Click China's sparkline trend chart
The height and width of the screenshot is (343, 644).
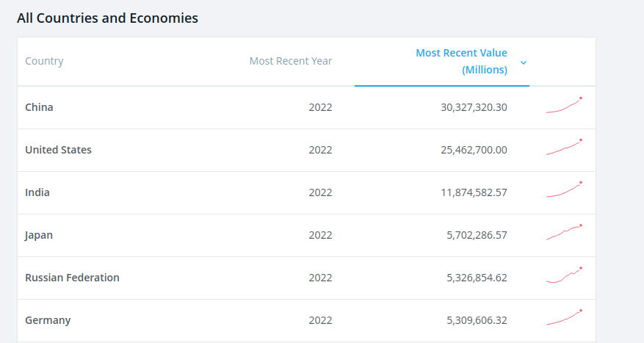coord(564,106)
